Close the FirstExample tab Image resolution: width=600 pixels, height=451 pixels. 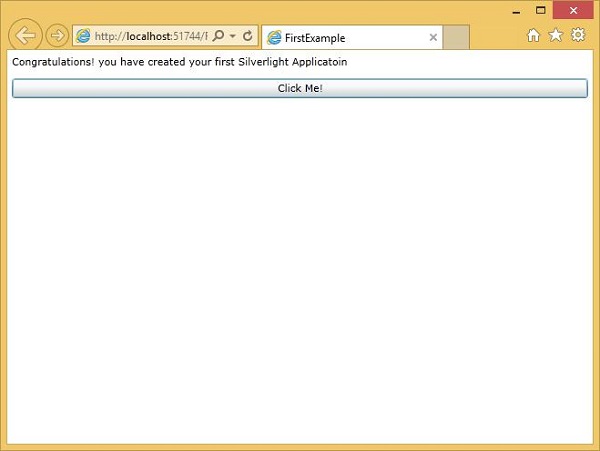433,38
